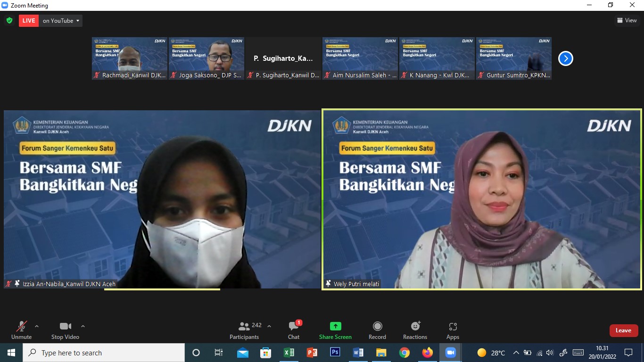Open the Chat panel

tap(294, 330)
